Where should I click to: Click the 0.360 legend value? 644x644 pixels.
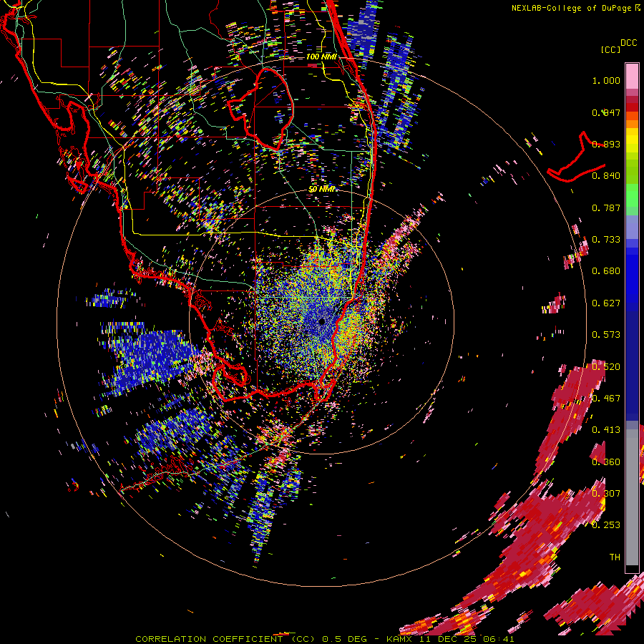[606, 462]
